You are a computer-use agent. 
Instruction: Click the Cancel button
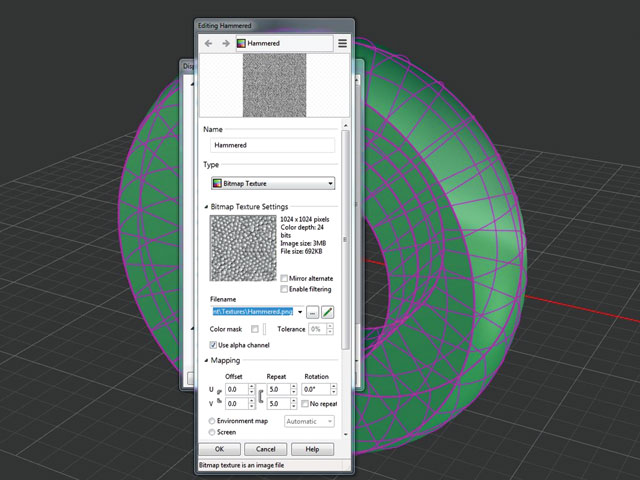(x=266, y=449)
